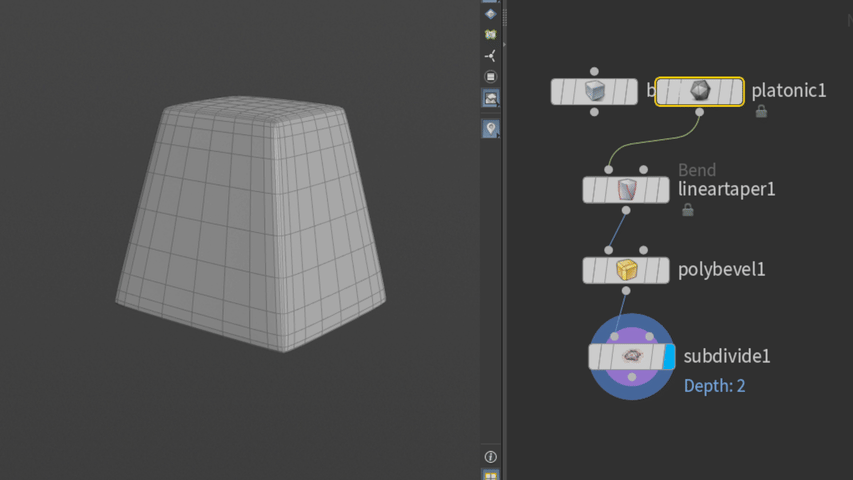
Task: Click the first input connector of lineartaper1
Action: pos(609,170)
